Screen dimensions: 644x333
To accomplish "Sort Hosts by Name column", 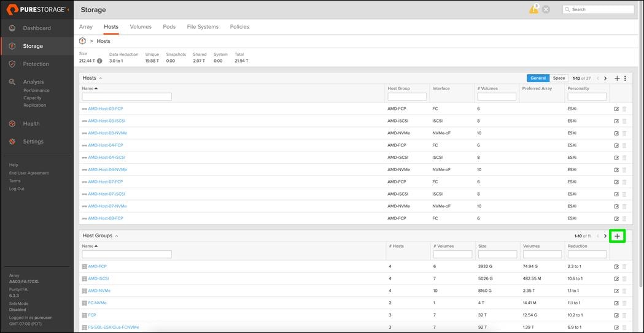I will (x=90, y=88).
